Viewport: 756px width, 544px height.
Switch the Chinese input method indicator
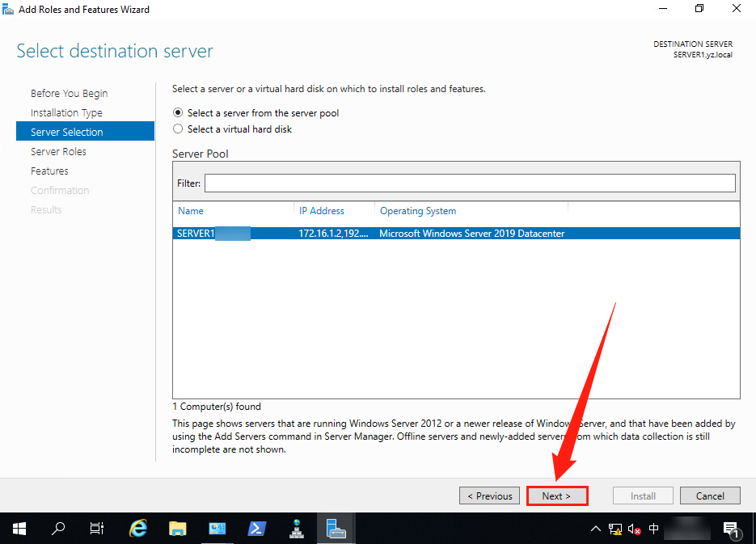[x=653, y=529]
